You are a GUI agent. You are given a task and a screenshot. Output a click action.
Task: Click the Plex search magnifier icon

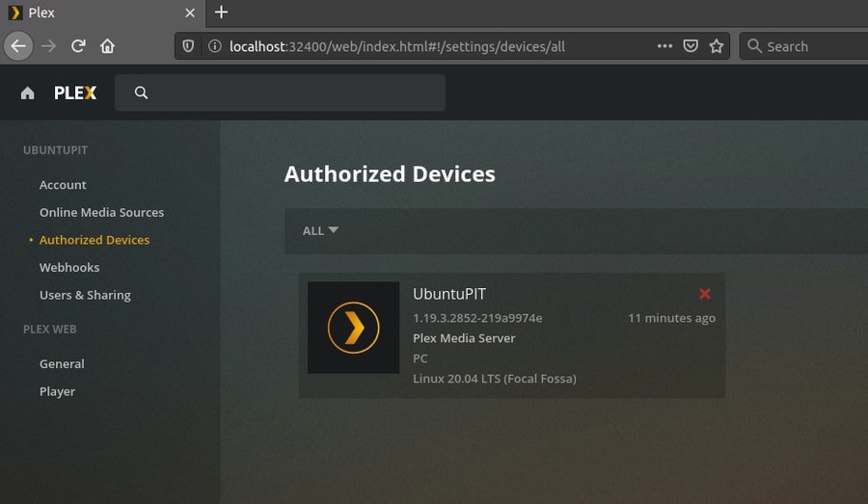click(x=141, y=93)
